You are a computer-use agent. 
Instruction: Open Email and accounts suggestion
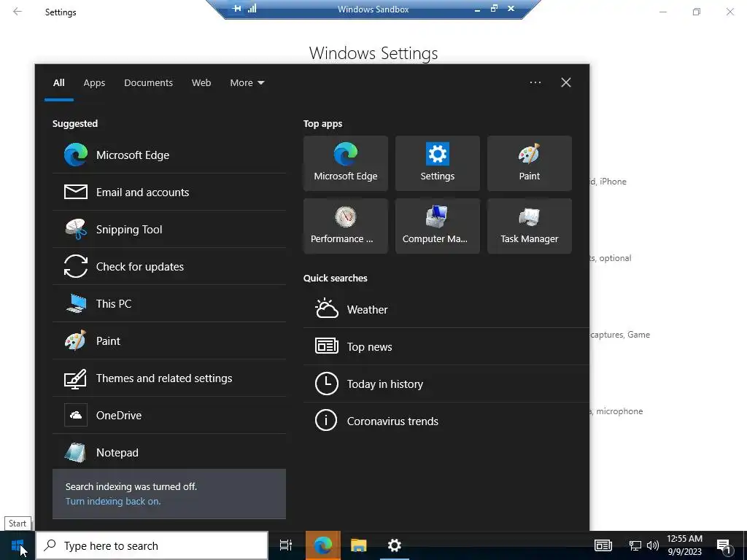point(169,192)
